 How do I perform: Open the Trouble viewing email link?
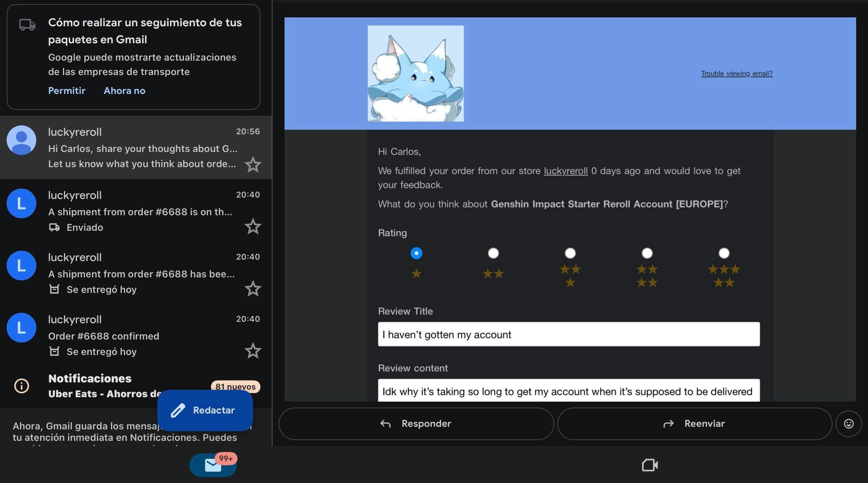point(737,74)
